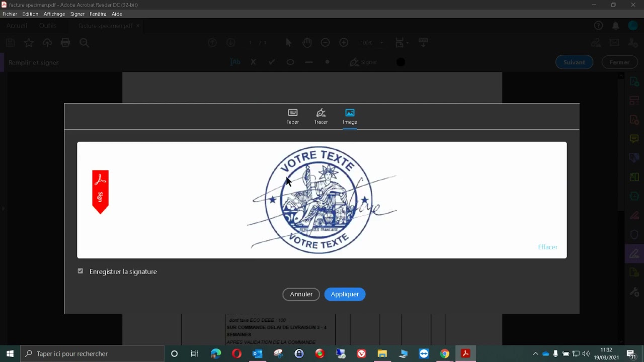This screenshot has width=644, height=362.
Task: Uncheck Enregistrer la signature checkbox
Action: pyautogui.click(x=80, y=271)
